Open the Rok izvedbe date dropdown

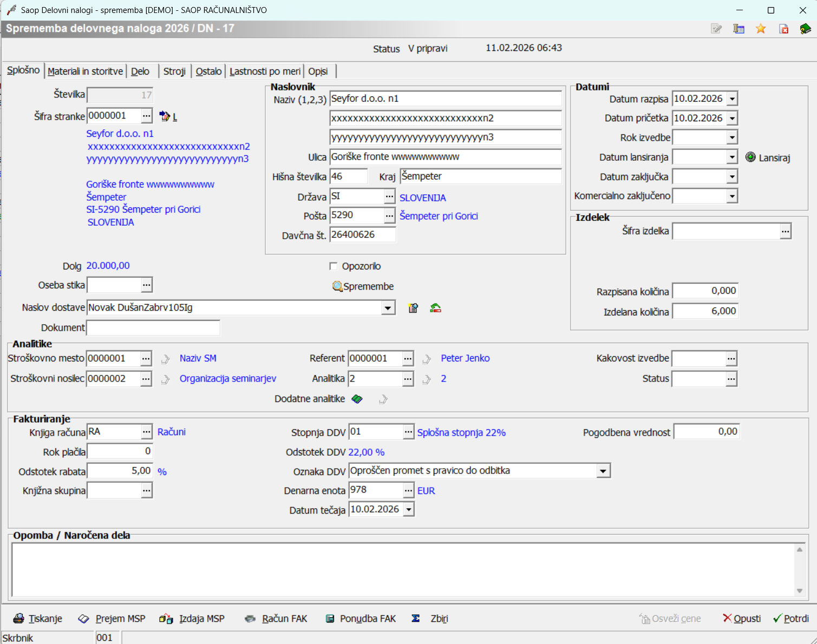tap(732, 137)
